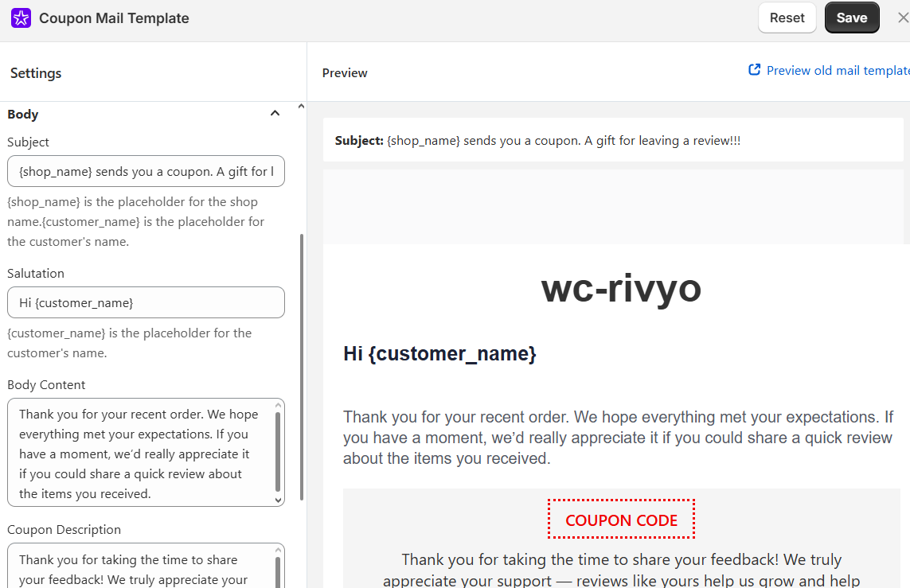Click the thank you paragraph in preview
This screenshot has width=910, height=588.
(618, 438)
